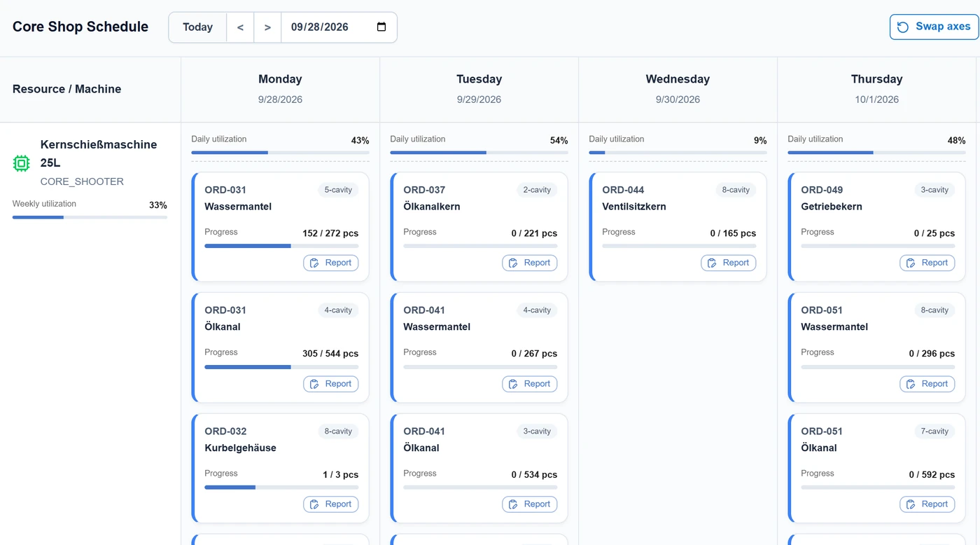Screen dimensions: 980x545
Task: Select the Monday 9/28/2026 column header
Action: (x=280, y=89)
